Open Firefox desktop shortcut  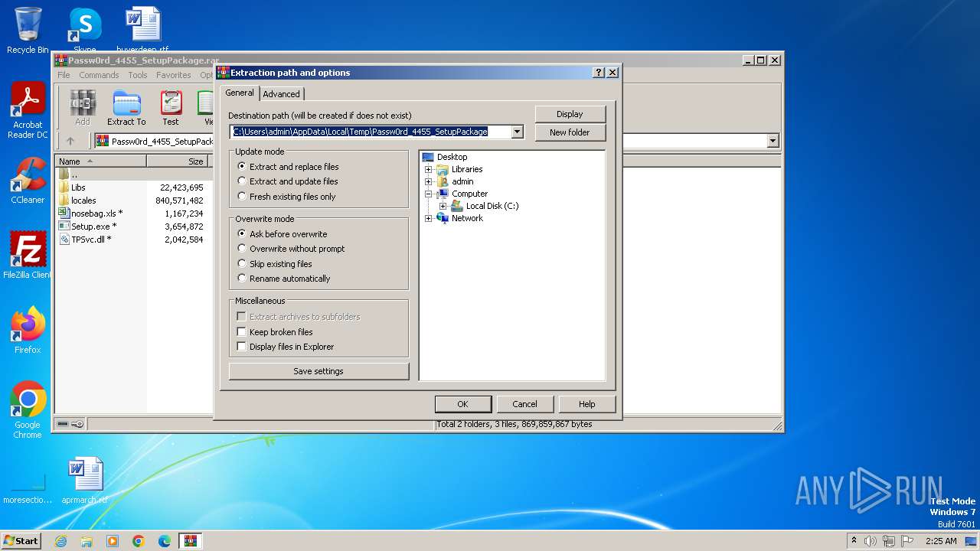click(x=28, y=331)
